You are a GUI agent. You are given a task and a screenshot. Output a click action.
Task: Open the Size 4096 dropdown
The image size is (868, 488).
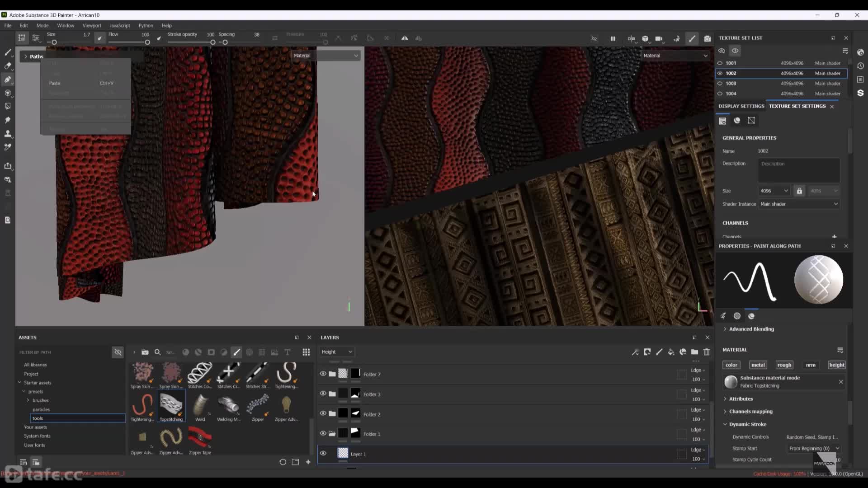point(774,191)
